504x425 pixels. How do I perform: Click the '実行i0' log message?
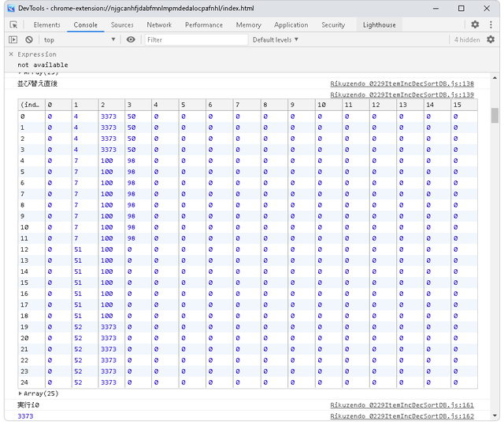[28, 405]
